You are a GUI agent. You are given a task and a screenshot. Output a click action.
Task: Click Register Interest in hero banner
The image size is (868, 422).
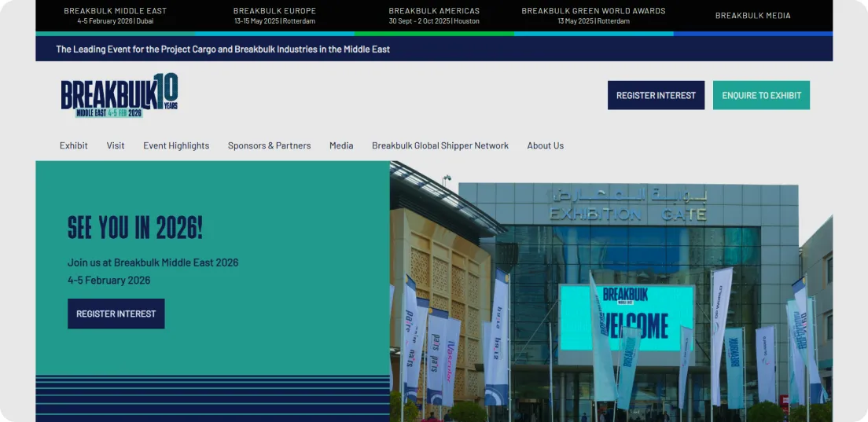coord(116,314)
